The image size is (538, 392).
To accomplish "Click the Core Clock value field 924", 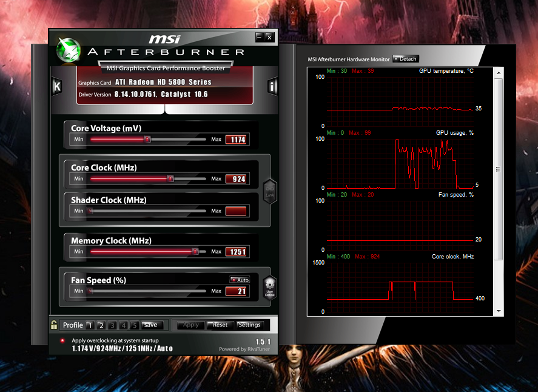I will (236, 179).
